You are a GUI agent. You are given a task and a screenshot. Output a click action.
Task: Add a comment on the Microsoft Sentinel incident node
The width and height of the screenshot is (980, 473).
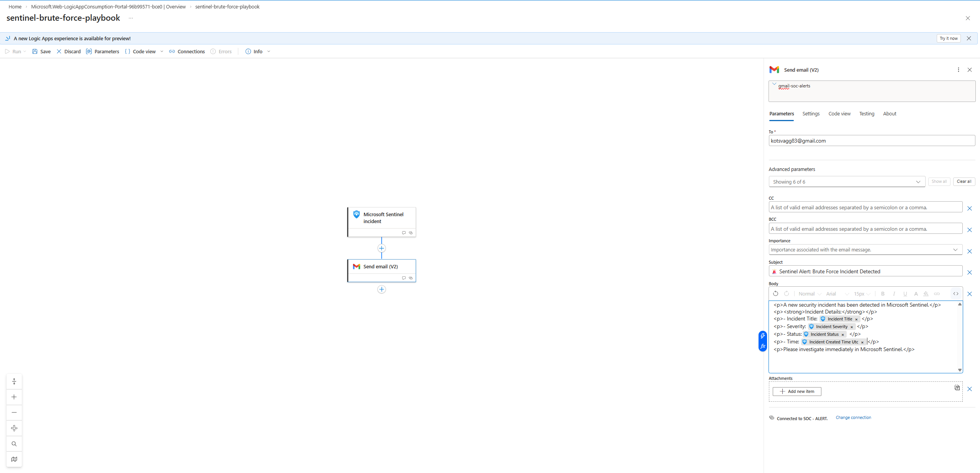pyautogui.click(x=403, y=233)
